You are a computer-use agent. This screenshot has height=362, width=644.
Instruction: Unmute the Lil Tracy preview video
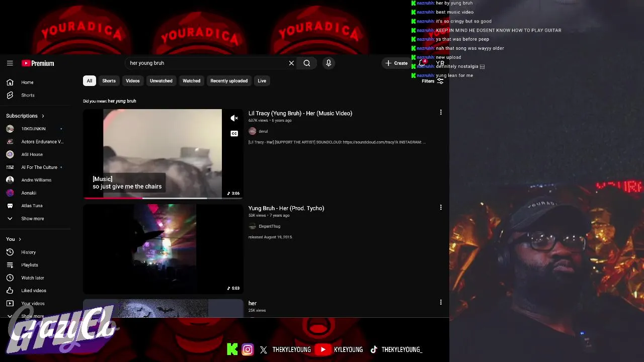click(x=234, y=118)
